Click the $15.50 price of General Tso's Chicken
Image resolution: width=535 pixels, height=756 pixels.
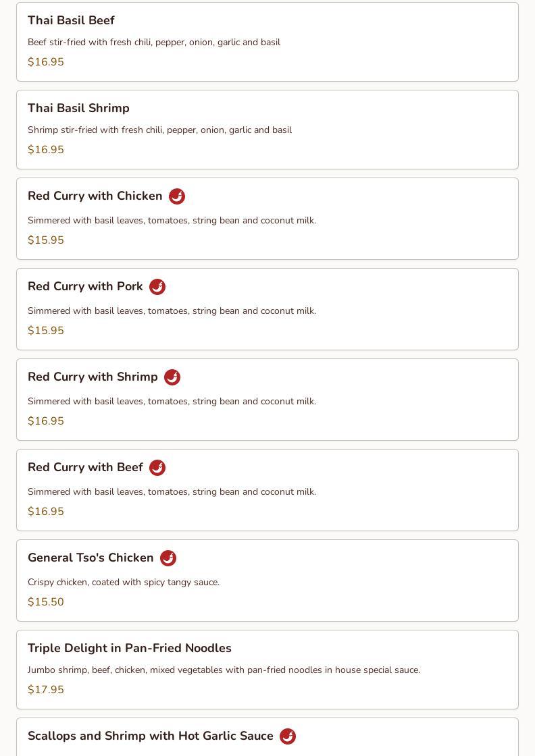46,601
